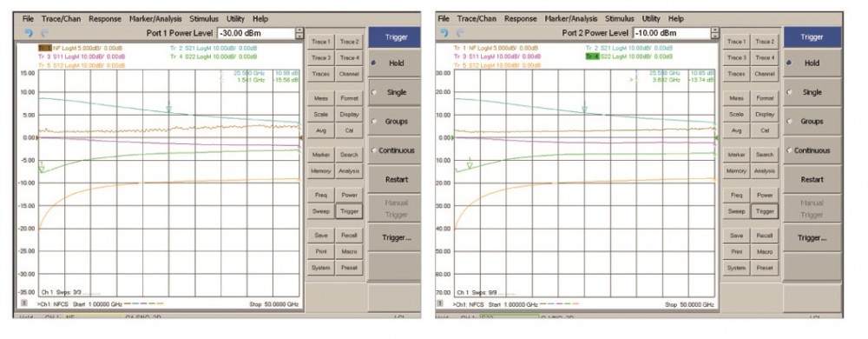868x339 pixels.
Task: Click the S22 marker triangle on right plot
Action: pos(470,165)
